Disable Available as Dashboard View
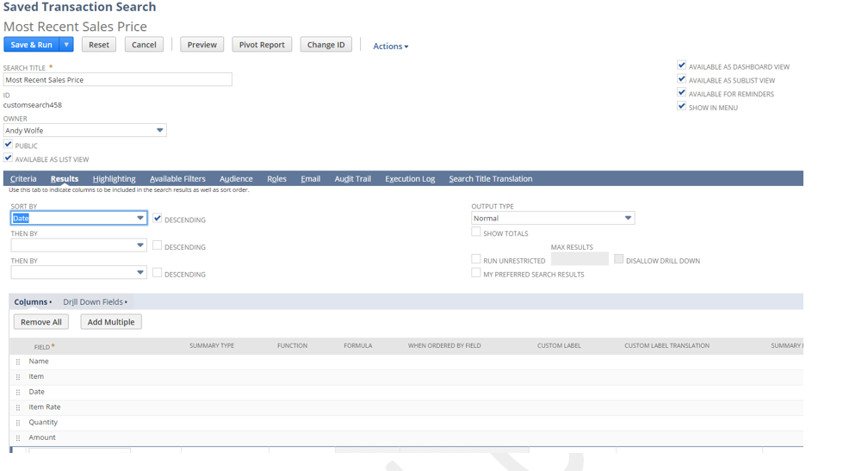This screenshot has width=868, height=471. pos(682,65)
